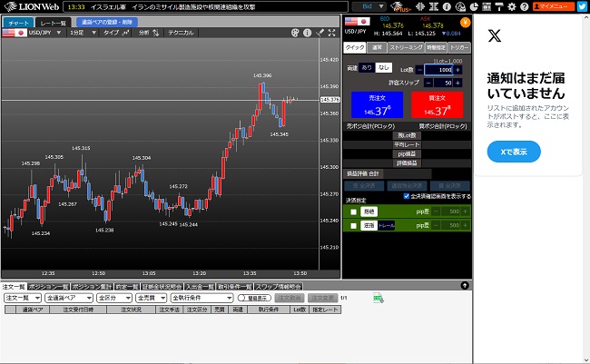Click the Twitter bird icon

(583, 6)
